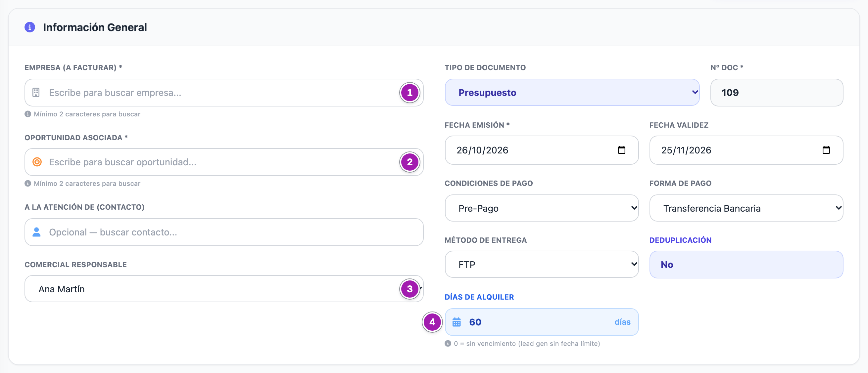Click the Información General info icon
This screenshot has width=868, height=373.
tap(30, 27)
